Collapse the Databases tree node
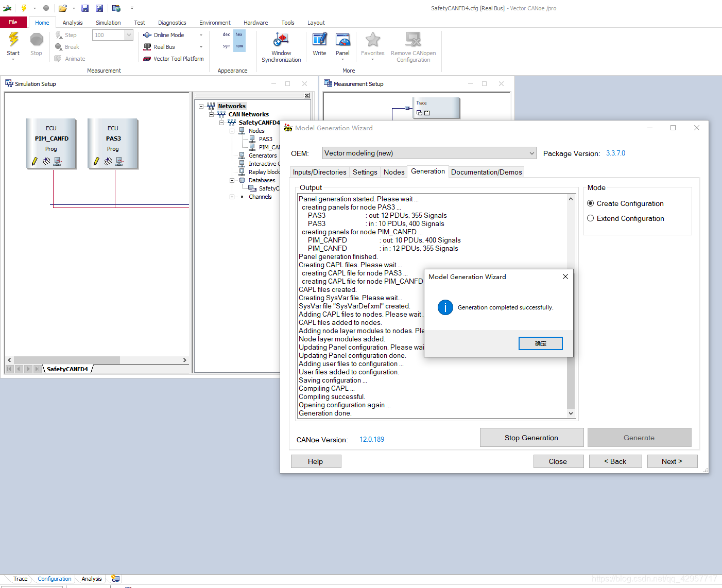The image size is (722, 588). (232, 180)
